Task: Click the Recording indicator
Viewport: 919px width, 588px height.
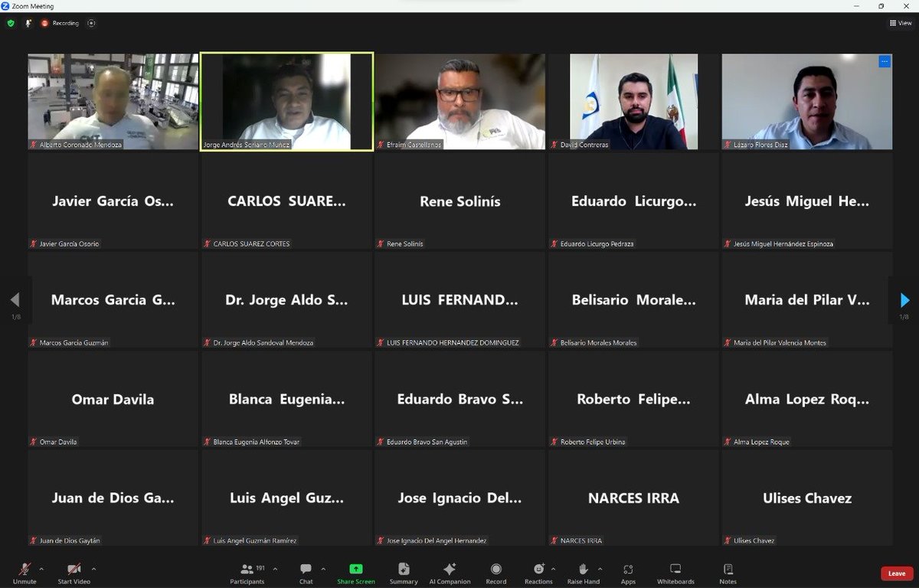Action: click(x=60, y=23)
